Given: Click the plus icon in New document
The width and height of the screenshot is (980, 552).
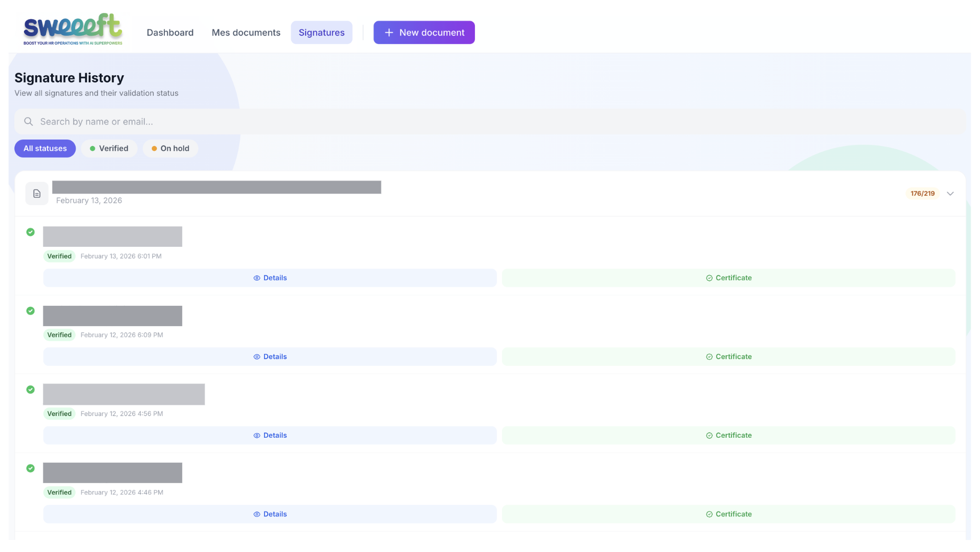Looking at the screenshot, I should coord(389,32).
